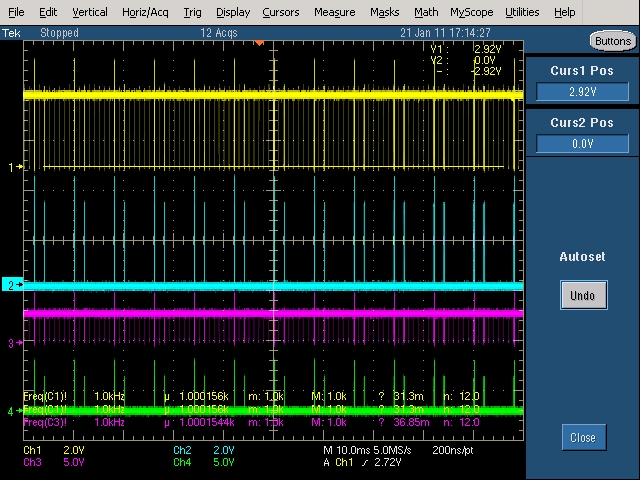Viewport: 640px width, 480px height.
Task: Open the MyScope menu
Action: tap(472, 12)
